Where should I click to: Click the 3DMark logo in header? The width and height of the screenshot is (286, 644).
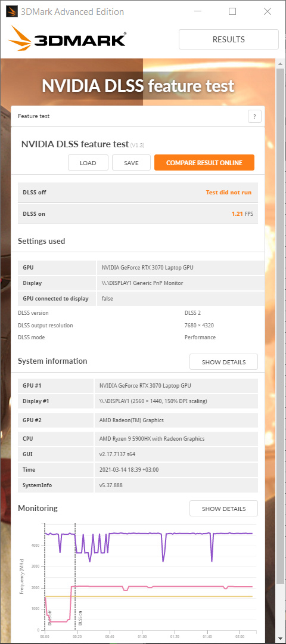point(67,39)
